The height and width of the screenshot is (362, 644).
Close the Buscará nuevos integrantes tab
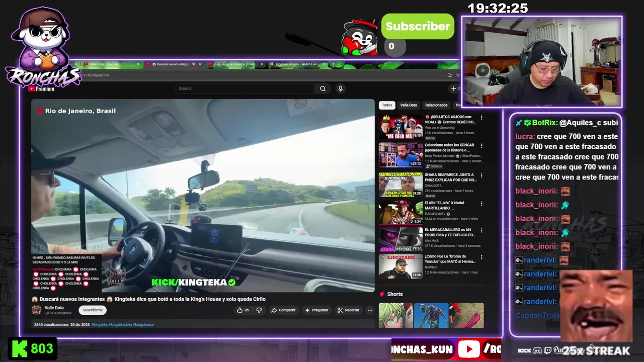click(x=200, y=64)
